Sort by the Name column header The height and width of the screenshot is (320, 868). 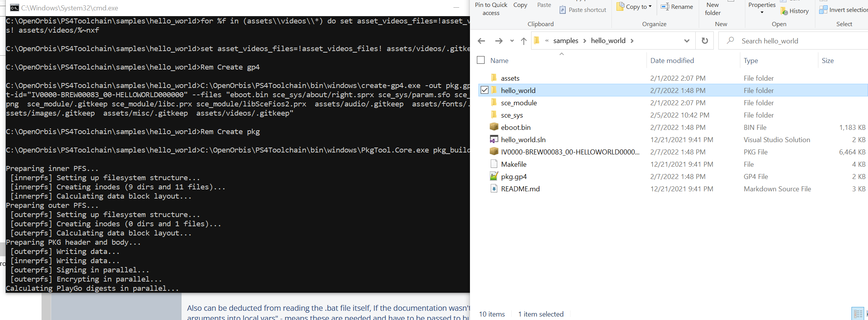pos(499,60)
